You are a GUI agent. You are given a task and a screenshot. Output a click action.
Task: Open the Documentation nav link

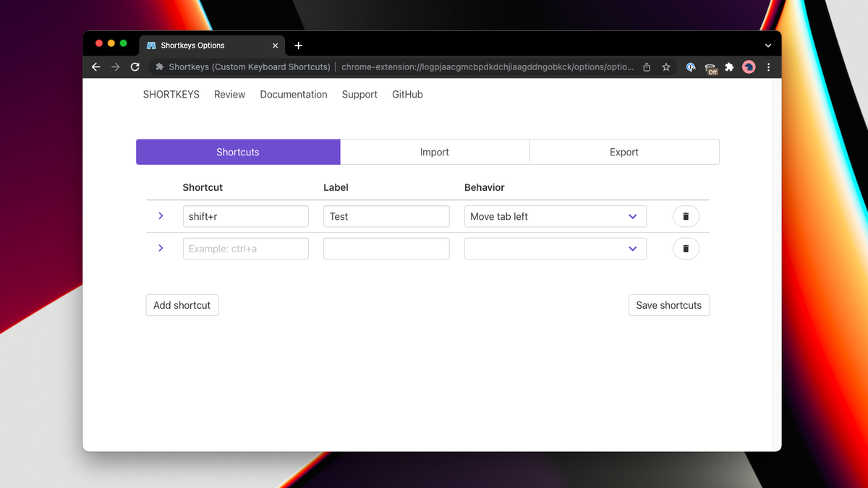pos(294,94)
